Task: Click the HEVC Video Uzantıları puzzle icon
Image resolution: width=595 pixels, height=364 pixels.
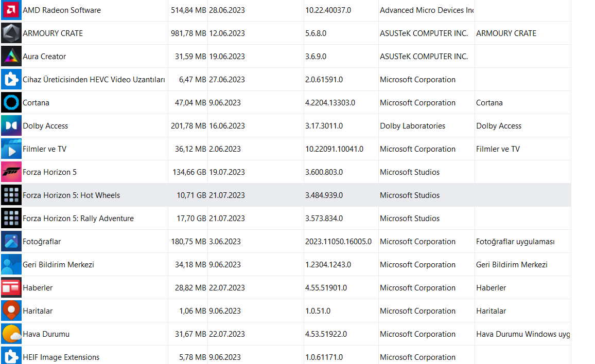Action: pyautogui.click(x=11, y=80)
